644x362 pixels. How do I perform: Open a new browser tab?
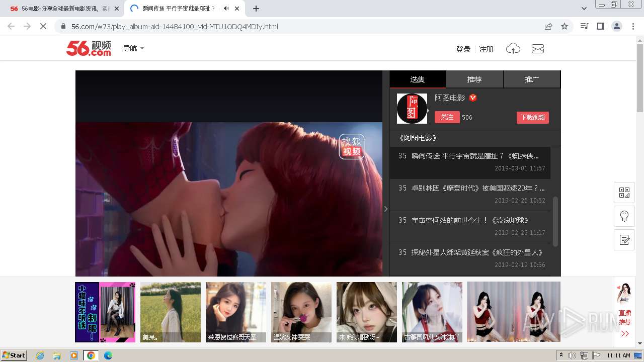point(256,9)
